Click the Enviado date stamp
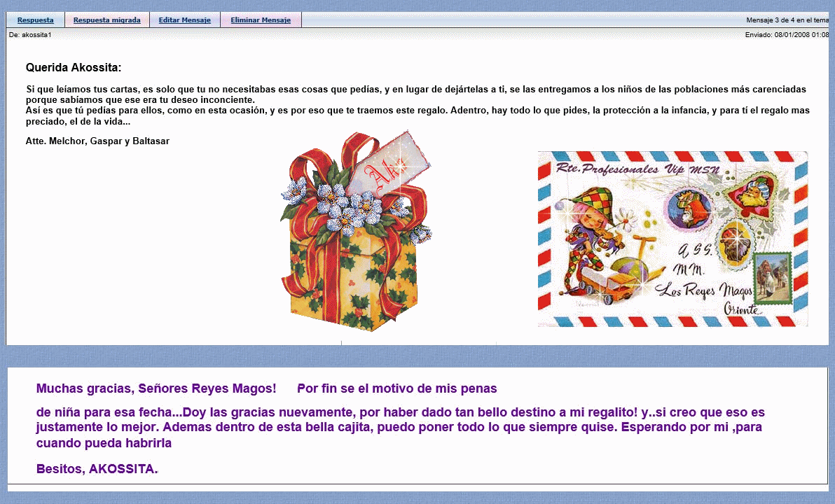Image resolution: width=835 pixels, height=504 pixels. (786, 34)
